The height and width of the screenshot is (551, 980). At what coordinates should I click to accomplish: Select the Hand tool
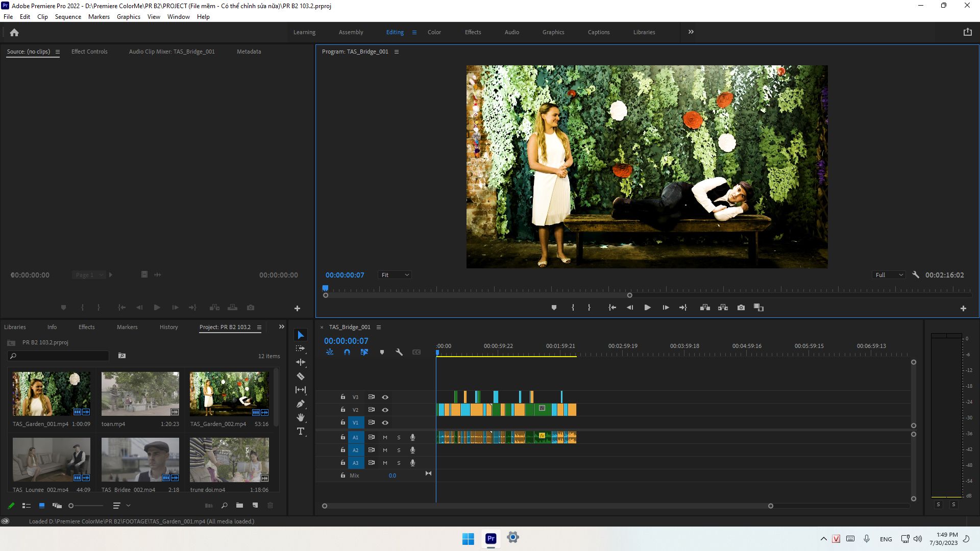click(301, 417)
